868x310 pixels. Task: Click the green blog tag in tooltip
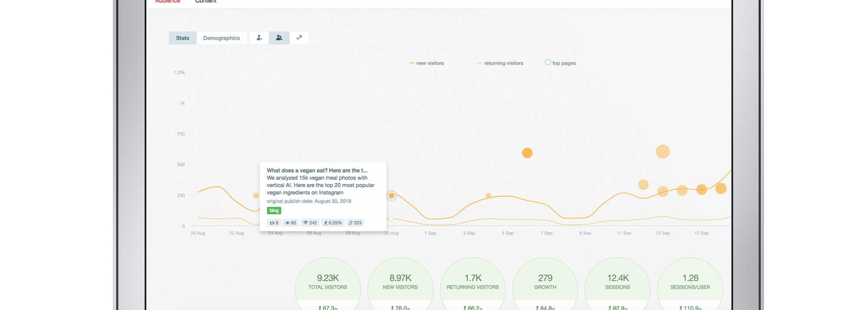coord(274,211)
